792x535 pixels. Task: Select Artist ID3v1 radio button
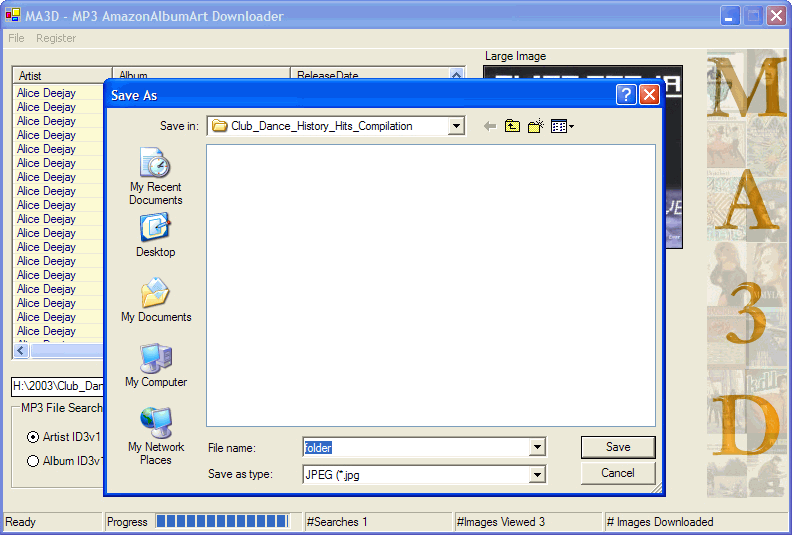tap(33, 437)
